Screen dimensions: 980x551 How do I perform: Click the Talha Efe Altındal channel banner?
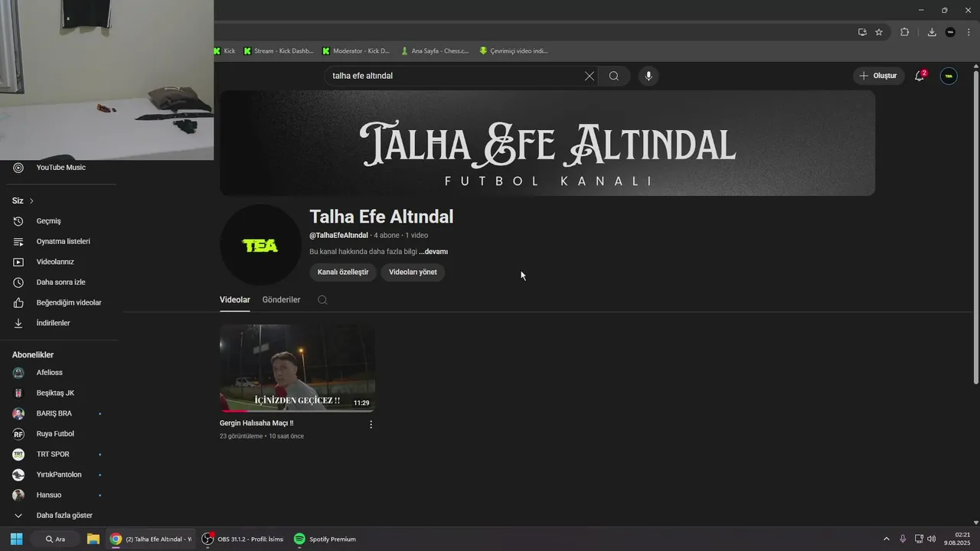[x=547, y=143]
